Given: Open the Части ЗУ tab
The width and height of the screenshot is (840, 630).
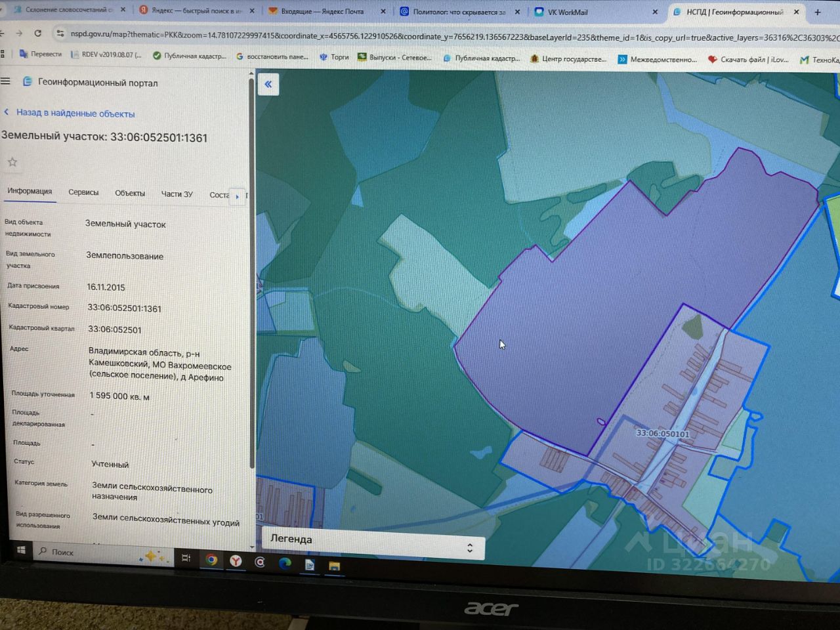Looking at the screenshot, I should click(177, 194).
